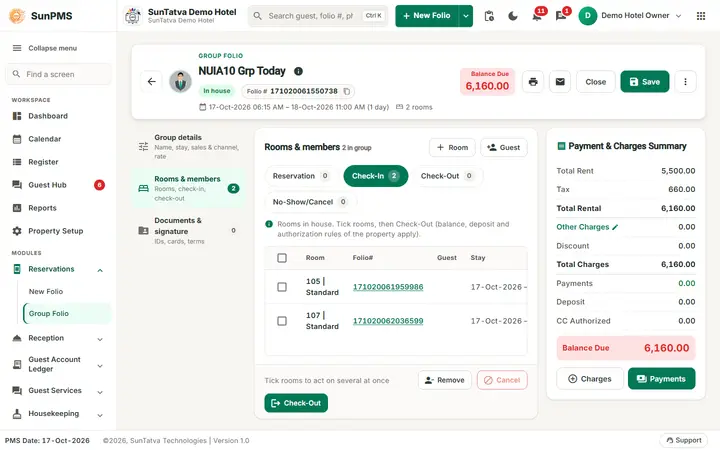Open notifications bell with 11 badge

click(537, 16)
